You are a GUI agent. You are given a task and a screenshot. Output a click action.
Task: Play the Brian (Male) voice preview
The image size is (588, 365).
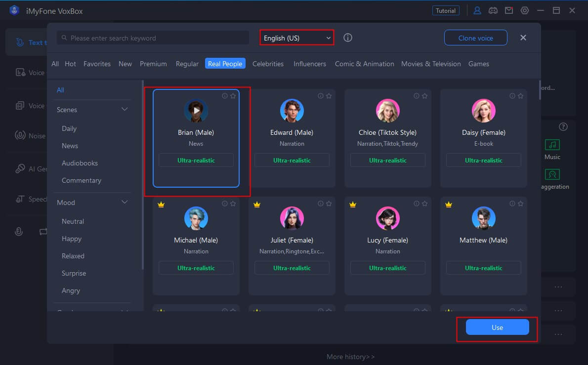(x=196, y=111)
